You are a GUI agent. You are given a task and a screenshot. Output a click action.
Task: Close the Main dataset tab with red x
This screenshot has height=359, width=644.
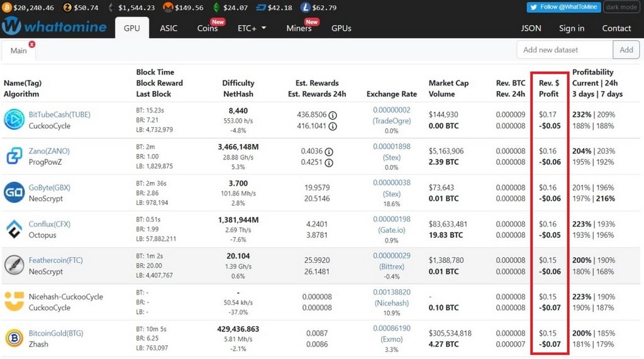pyautogui.click(x=31, y=44)
